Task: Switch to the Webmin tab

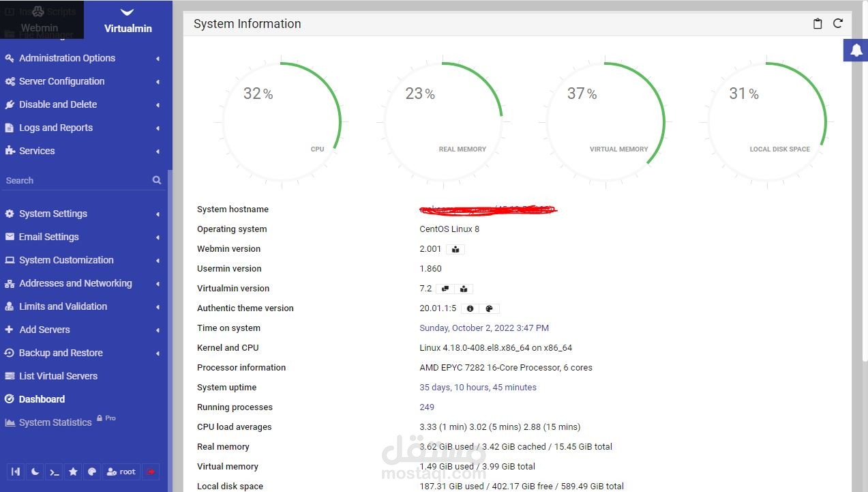Action: pyautogui.click(x=39, y=28)
